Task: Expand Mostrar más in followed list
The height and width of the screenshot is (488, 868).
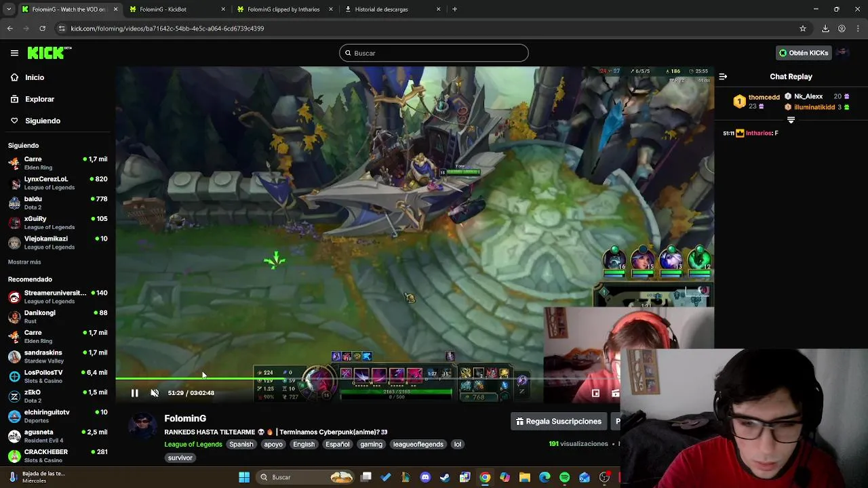Action: 24,262
